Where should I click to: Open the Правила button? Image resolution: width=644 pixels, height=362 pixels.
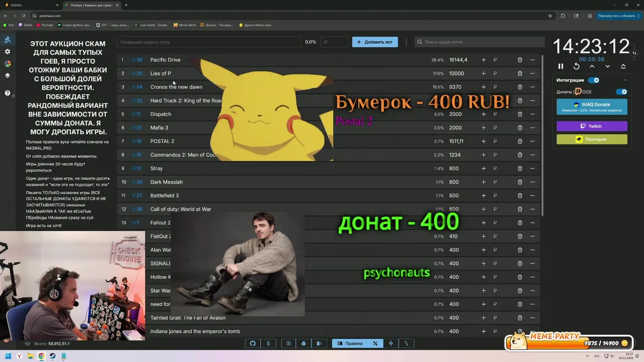[x=350, y=343]
